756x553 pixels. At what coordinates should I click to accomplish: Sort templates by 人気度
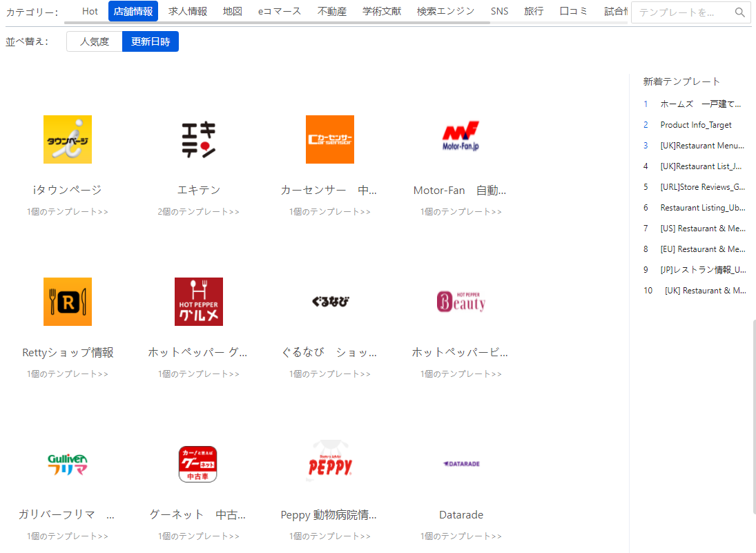(x=95, y=41)
